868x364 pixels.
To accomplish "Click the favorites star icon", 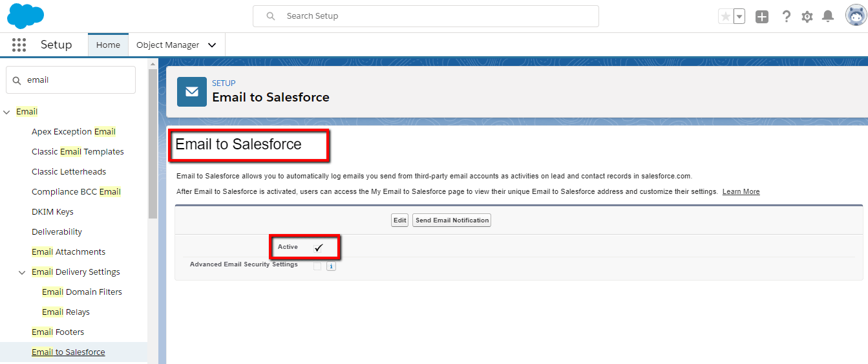I will point(725,16).
